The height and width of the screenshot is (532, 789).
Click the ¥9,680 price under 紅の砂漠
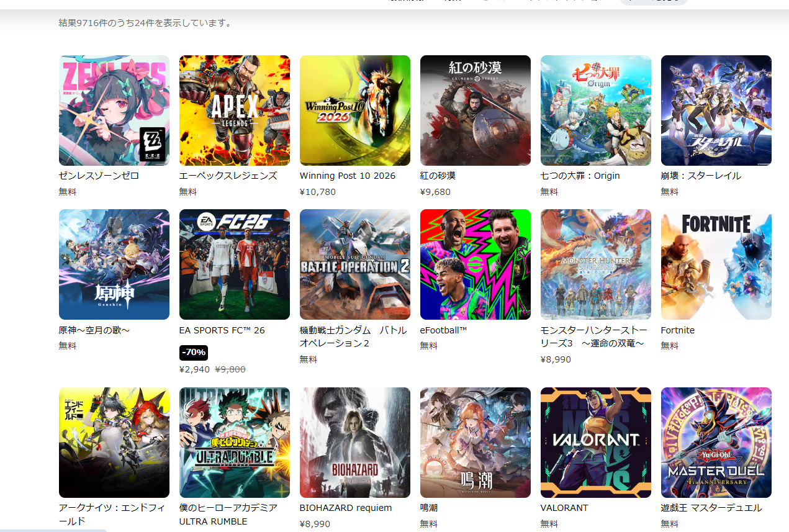[x=436, y=192]
